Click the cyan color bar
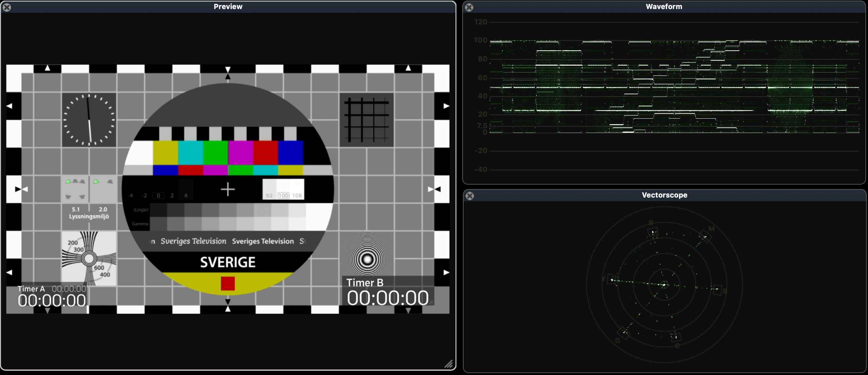868x375 pixels. 191,153
